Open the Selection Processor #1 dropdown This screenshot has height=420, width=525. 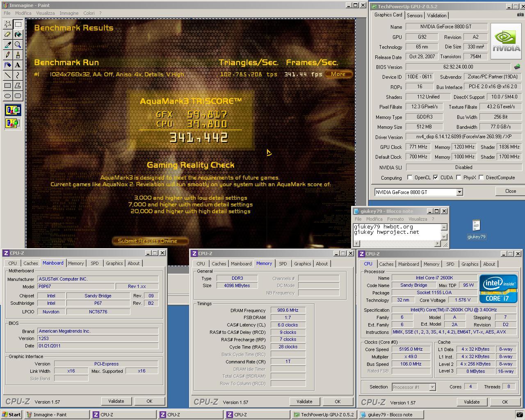pyautogui.click(x=432, y=387)
